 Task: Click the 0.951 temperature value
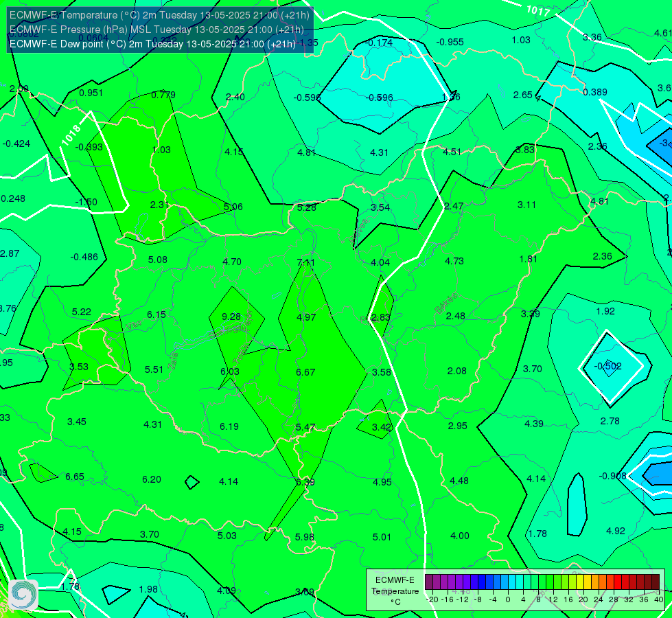coord(91,93)
